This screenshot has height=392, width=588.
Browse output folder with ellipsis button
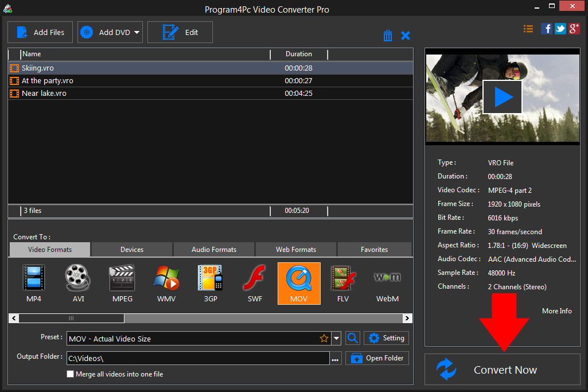[336, 359]
